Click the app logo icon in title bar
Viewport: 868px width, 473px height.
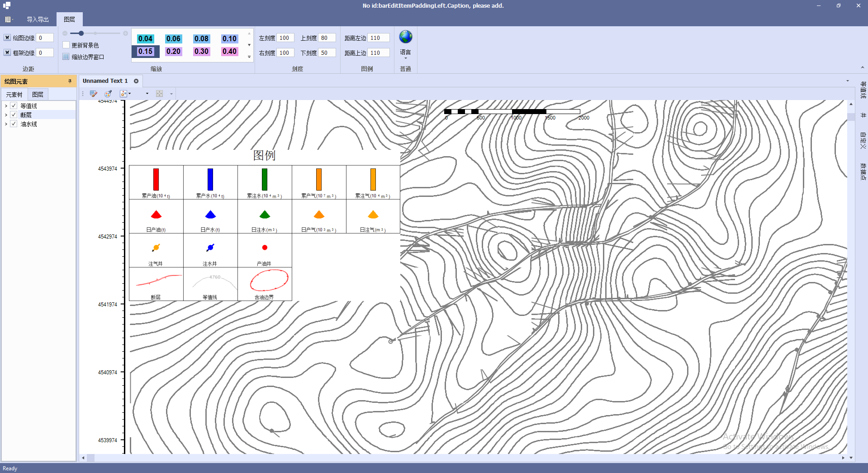6,5
